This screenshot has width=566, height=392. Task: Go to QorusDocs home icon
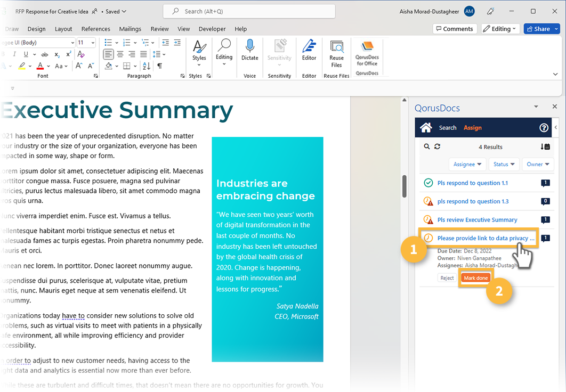point(426,127)
